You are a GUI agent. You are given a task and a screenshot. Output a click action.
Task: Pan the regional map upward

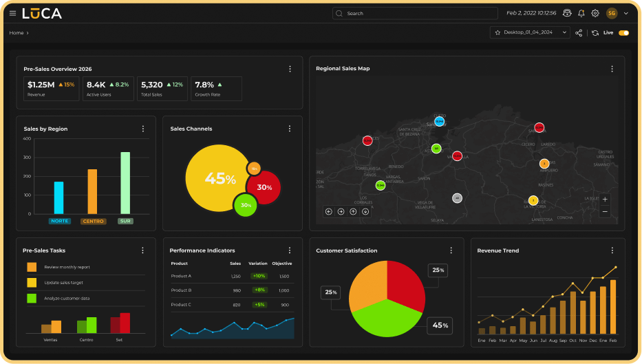[353, 211]
